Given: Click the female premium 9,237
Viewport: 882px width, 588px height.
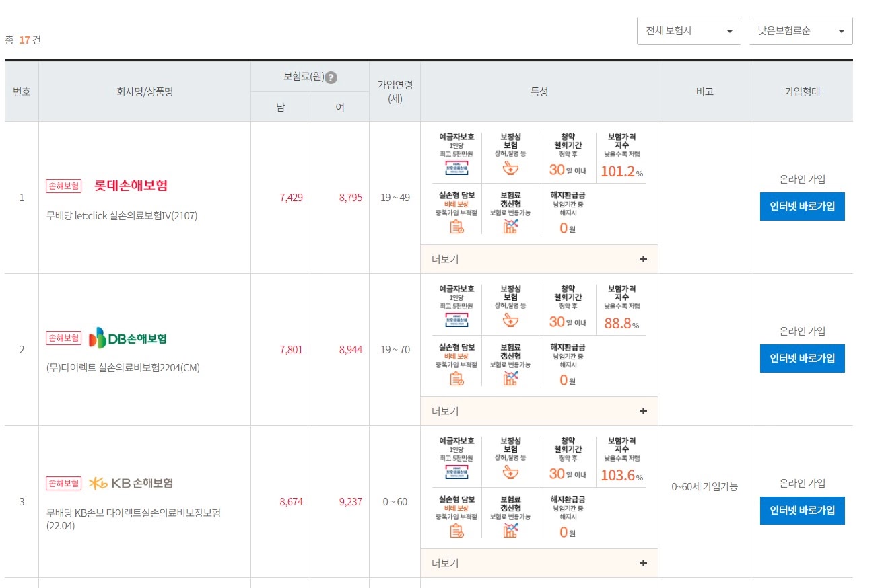Looking at the screenshot, I should [x=350, y=502].
